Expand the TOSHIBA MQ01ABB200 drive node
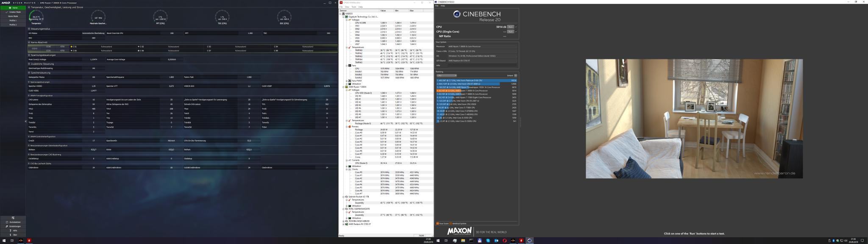Screen dimensions: 868x244 343,221
